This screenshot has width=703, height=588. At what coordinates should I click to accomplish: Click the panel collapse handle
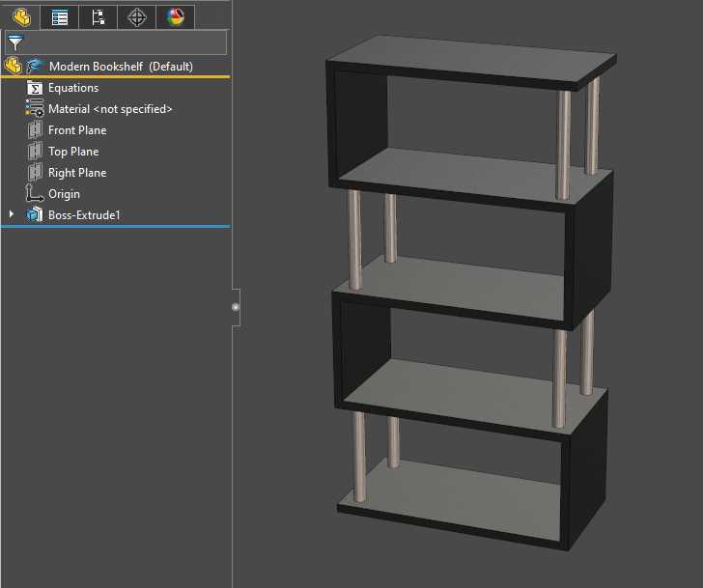point(236,307)
